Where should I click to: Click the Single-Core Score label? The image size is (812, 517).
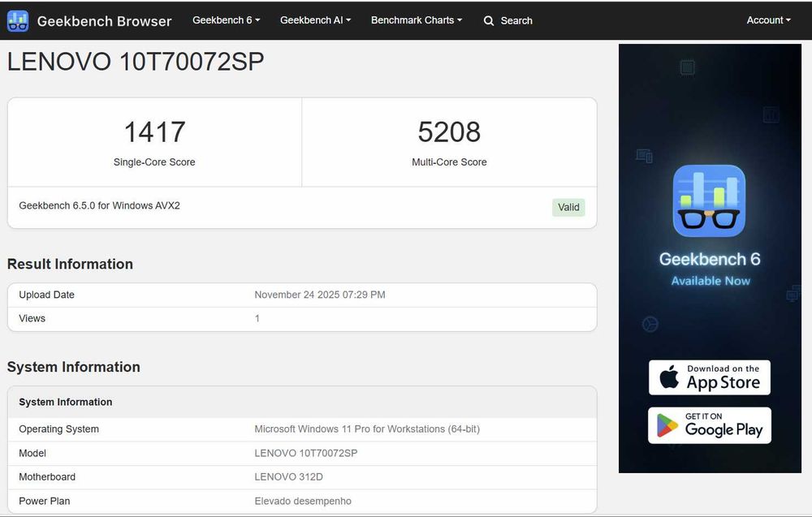pyautogui.click(x=154, y=162)
